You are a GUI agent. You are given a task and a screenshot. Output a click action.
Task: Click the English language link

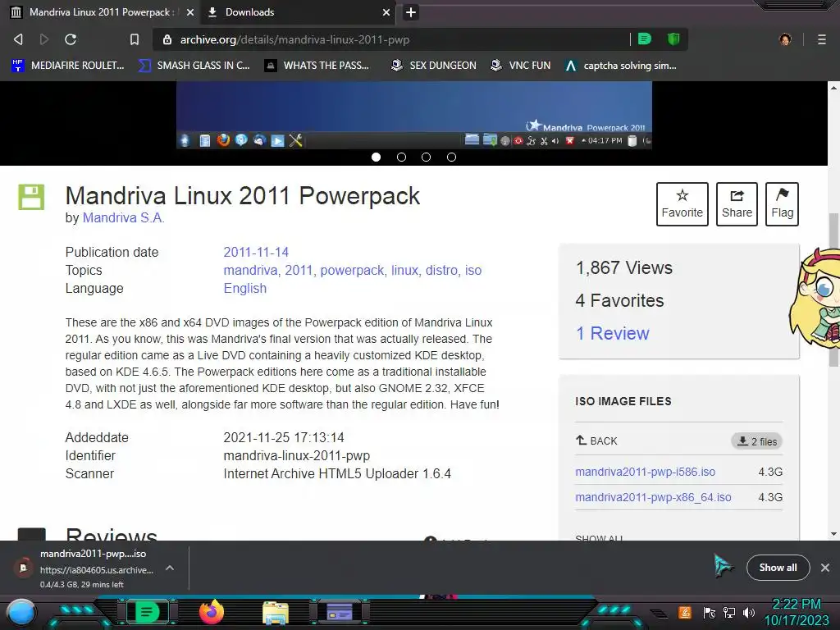tap(244, 288)
